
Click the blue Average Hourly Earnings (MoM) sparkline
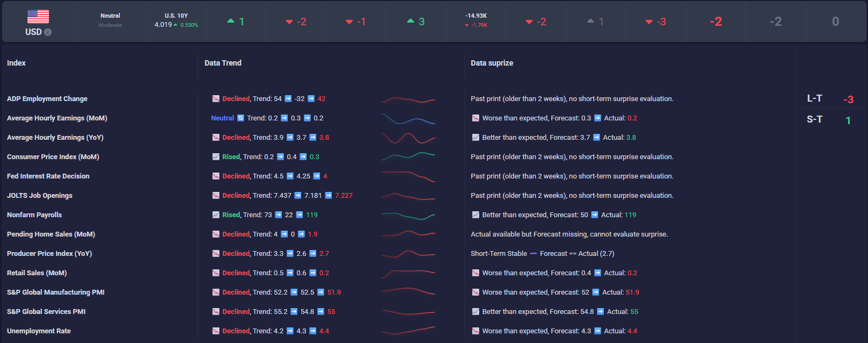point(408,119)
